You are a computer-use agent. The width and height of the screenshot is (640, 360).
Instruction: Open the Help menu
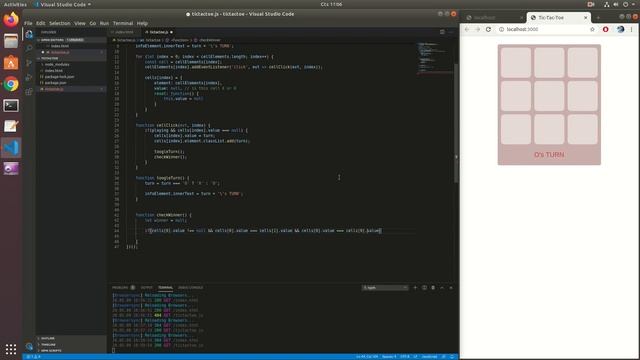tap(142, 23)
